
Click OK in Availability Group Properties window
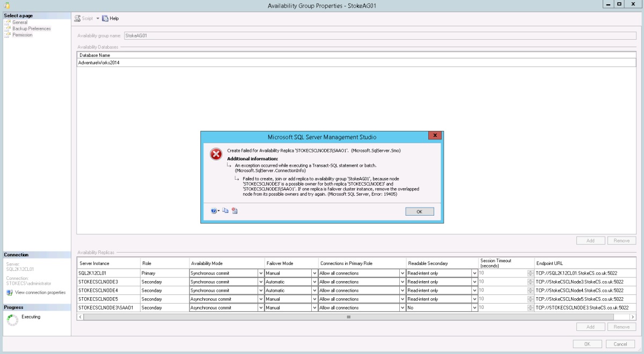tap(587, 344)
